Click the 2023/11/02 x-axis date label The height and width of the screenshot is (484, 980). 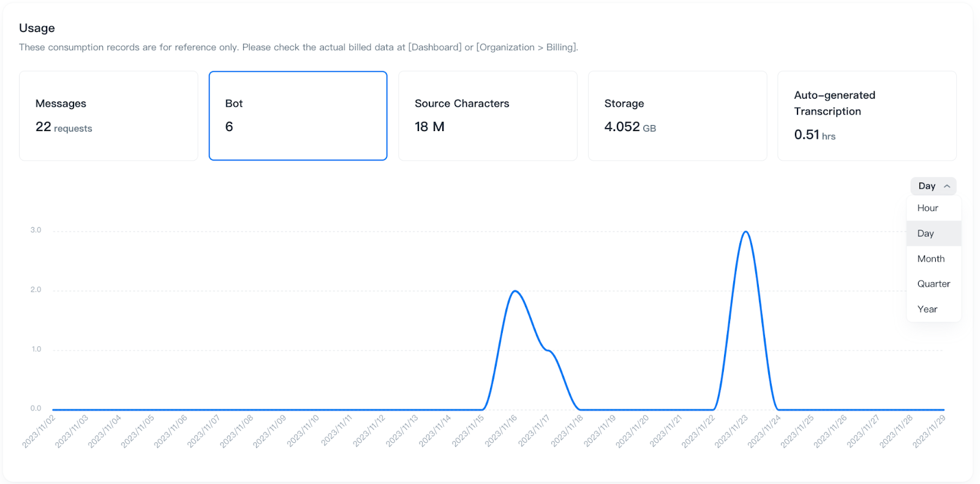click(39, 431)
